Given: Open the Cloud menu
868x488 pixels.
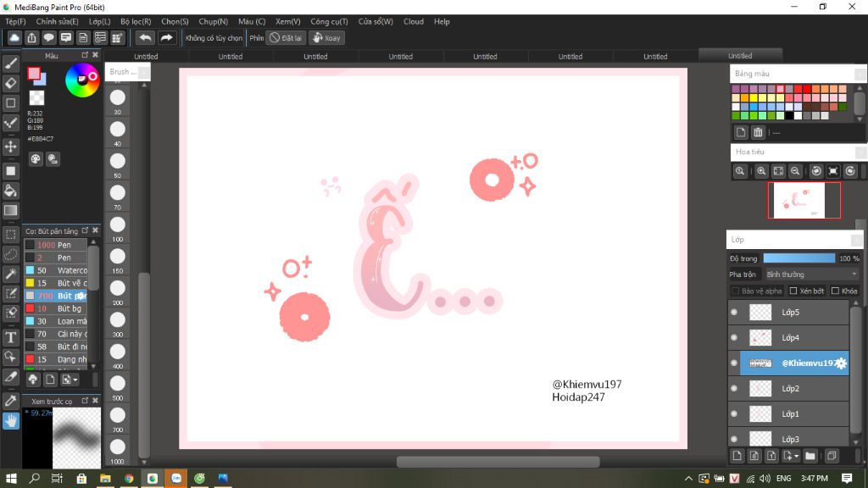Looking at the screenshot, I should pos(414,21).
